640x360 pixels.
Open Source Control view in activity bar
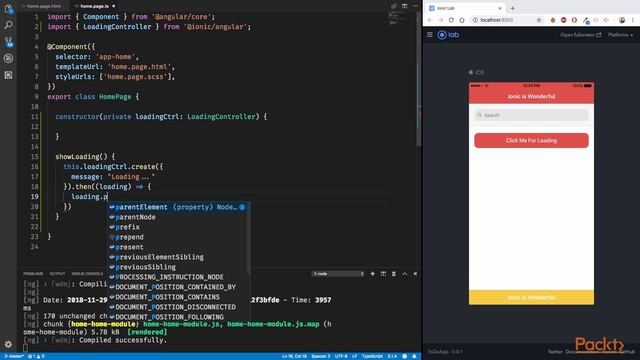(x=8, y=42)
